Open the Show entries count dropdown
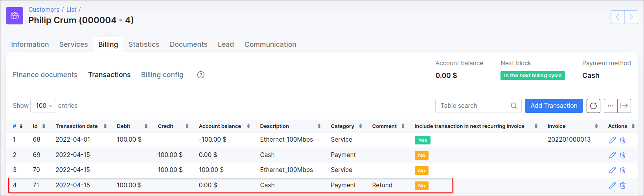Image resolution: width=644 pixels, height=196 pixels. tap(43, 106)
